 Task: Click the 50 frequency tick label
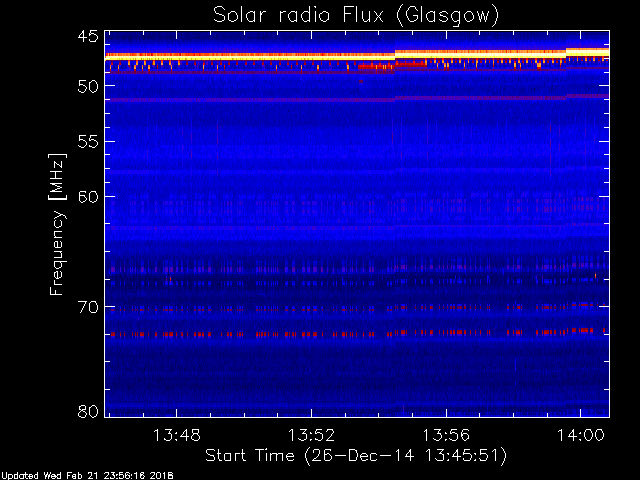point(88,86)
